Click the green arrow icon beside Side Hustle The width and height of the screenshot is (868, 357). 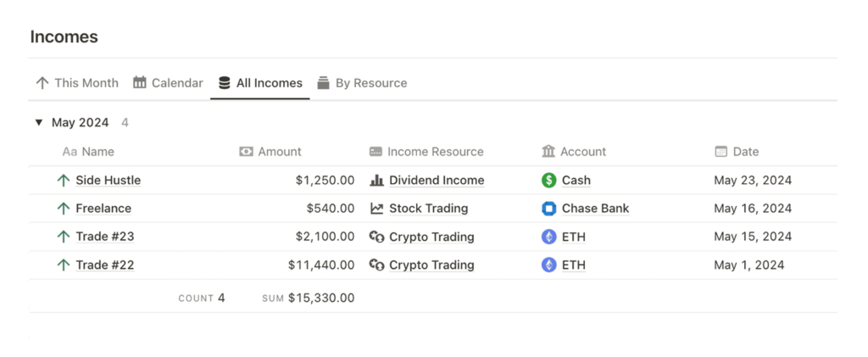click(x=64, y=181)
